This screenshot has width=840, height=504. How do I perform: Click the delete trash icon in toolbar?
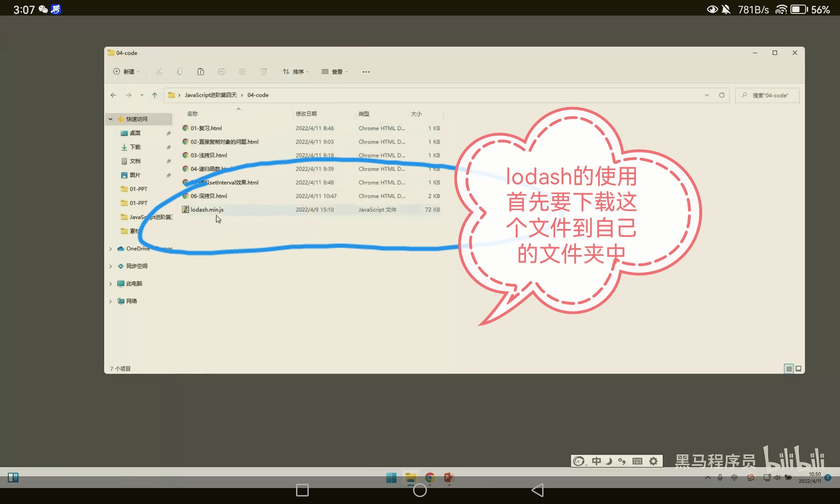[x=264, y=72]
